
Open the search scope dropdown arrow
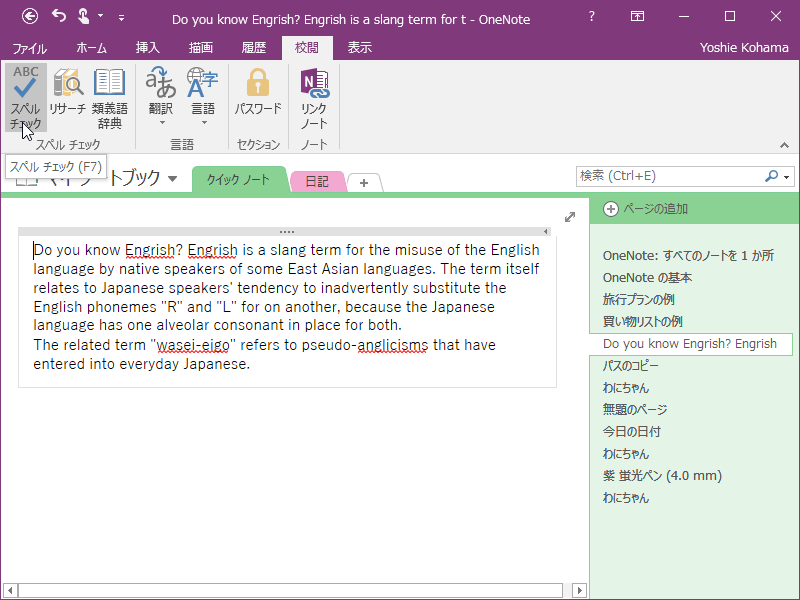point(786,176)
